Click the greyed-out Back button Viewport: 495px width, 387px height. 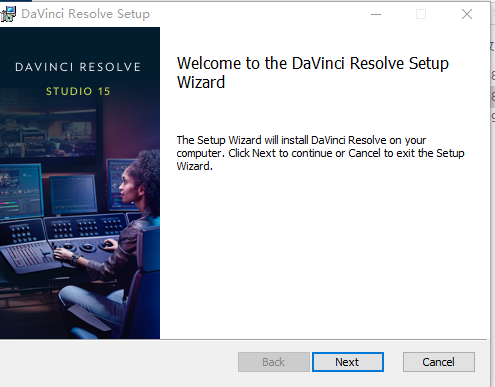pyautogui.click(x=274, y=362)
